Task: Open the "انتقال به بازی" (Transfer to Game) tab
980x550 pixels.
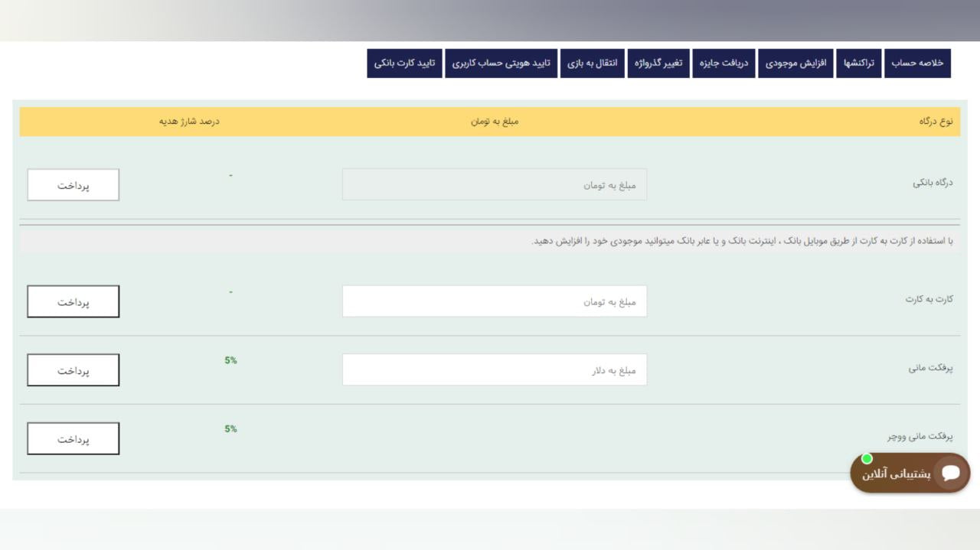Action: coord(593,63)
